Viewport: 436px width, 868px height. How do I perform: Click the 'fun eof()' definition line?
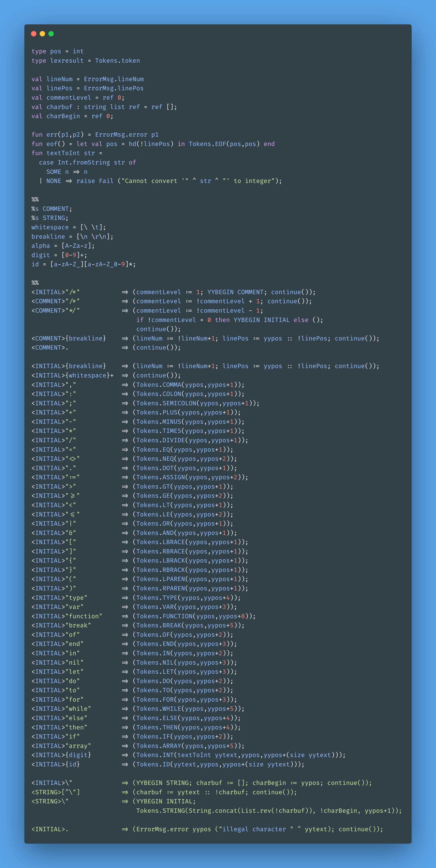[x=153, y=144]
